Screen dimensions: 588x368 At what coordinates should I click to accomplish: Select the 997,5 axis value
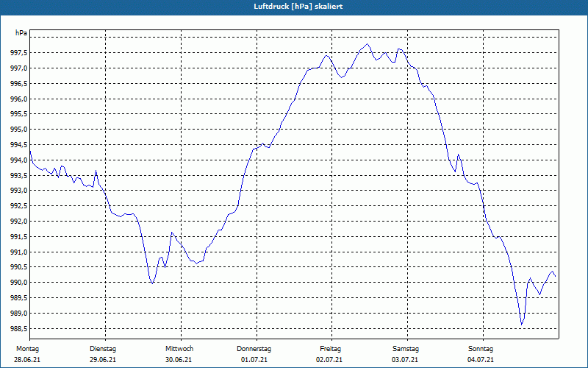pos(18,53)
